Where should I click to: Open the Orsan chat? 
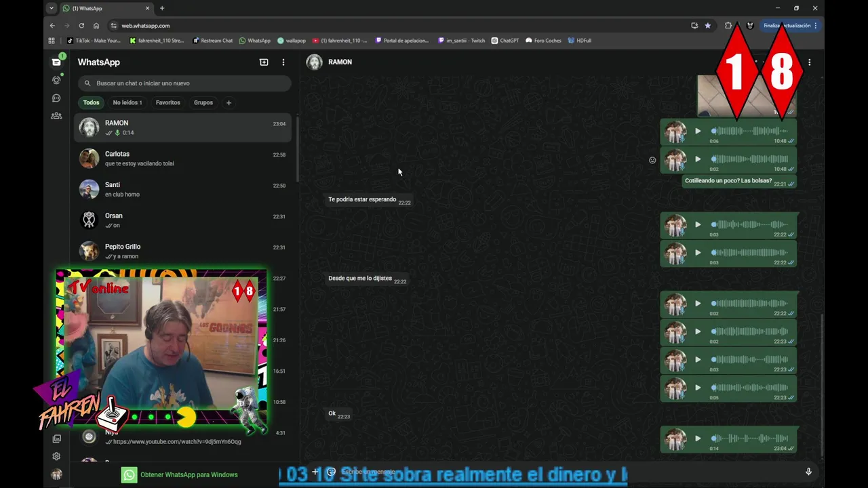[183, 220]
